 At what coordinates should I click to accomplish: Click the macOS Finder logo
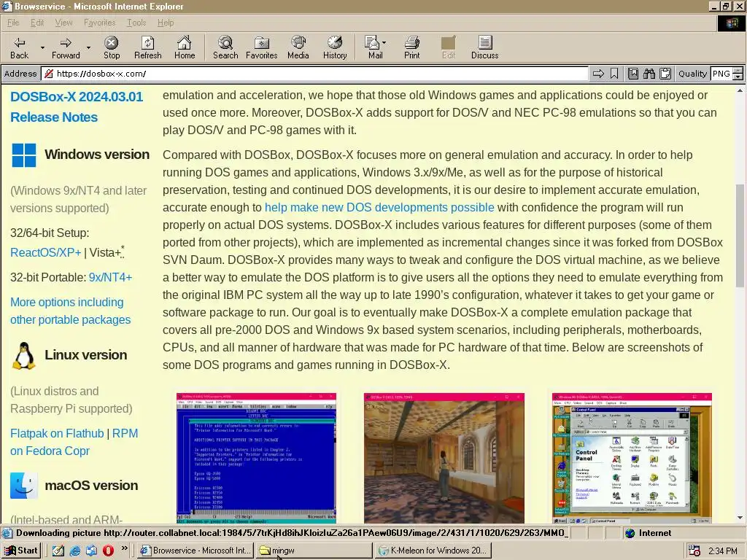click(x=24, y=485)
